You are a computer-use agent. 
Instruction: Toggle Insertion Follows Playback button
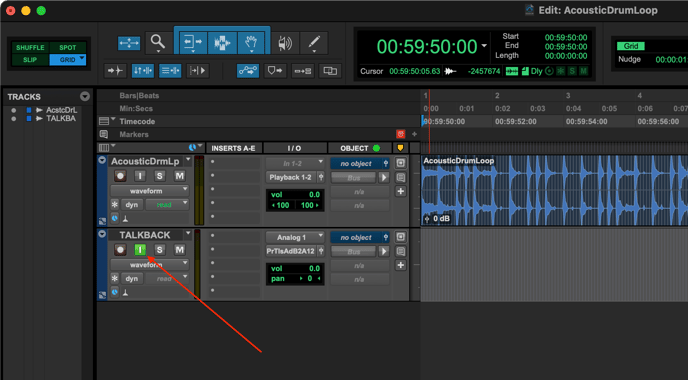coord(198,71)
